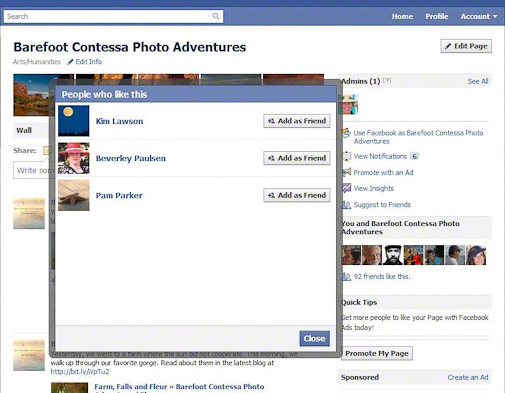Click the icon beside 92 friends like this
The width and height of the screenshot is (505, 393).
(x=347, y=276)
